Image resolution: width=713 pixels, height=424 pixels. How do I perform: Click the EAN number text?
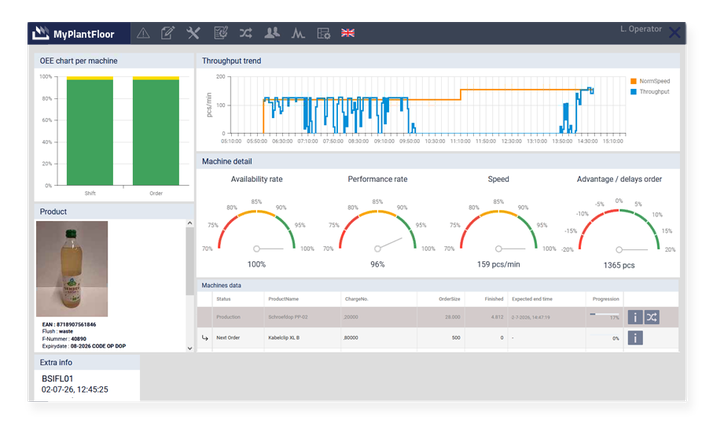[x=69, y=324]
